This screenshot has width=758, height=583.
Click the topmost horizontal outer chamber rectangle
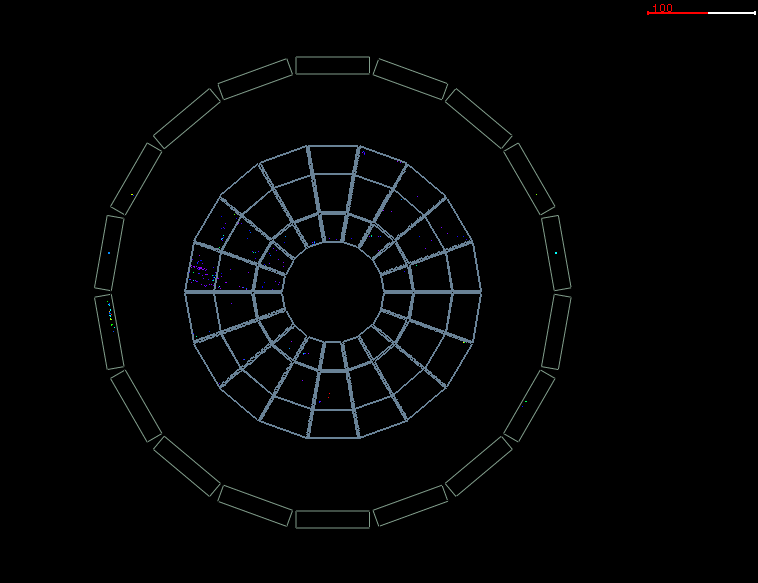(x=333, y=65)
